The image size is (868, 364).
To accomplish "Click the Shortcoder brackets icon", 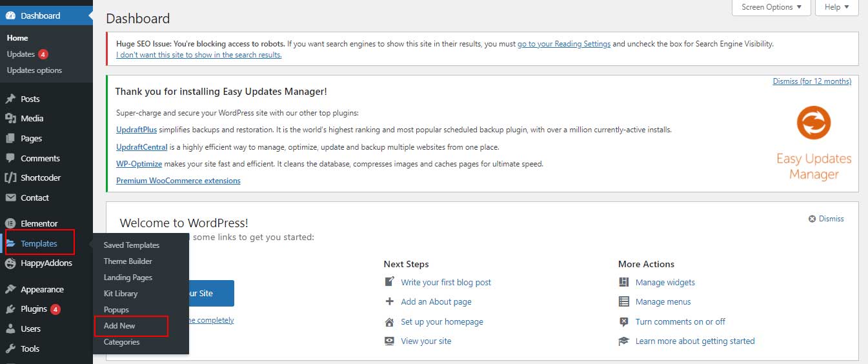I will point(10,177).
